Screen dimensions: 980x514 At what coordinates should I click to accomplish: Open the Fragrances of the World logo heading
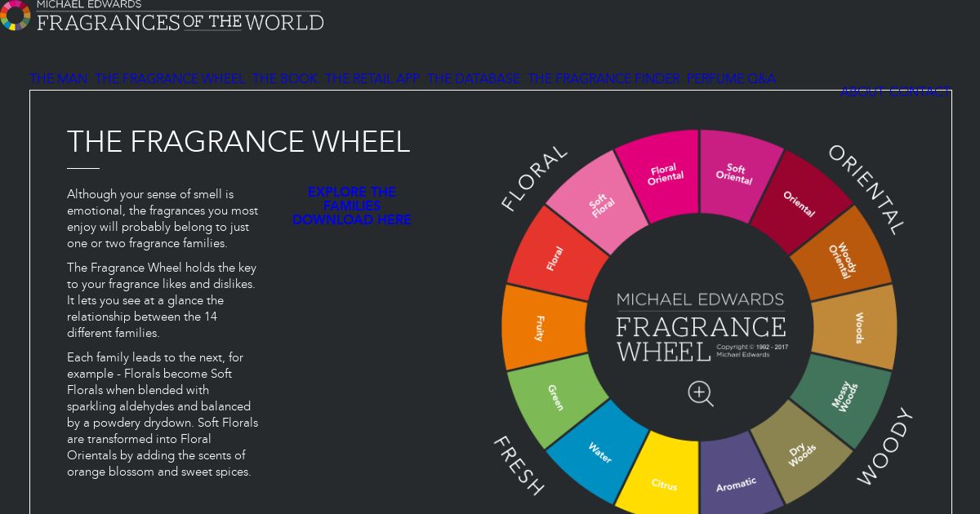[180, 17]
